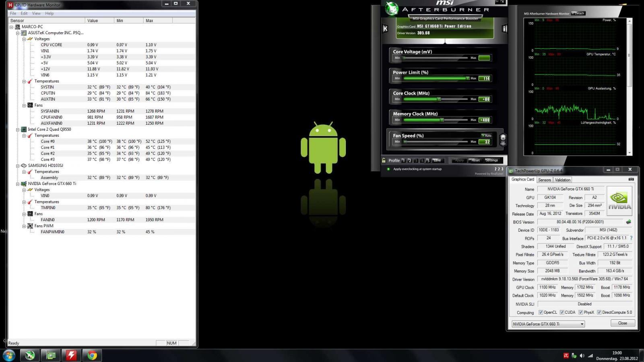
Task: Open the Afterburner info i icon
Action: [x=504, y=29]
